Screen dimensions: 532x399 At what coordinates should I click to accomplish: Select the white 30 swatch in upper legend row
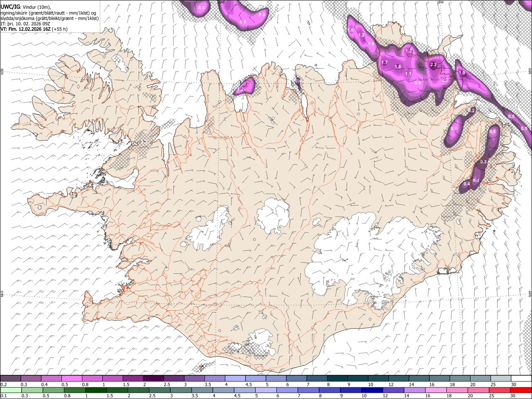tap(521, 379)
